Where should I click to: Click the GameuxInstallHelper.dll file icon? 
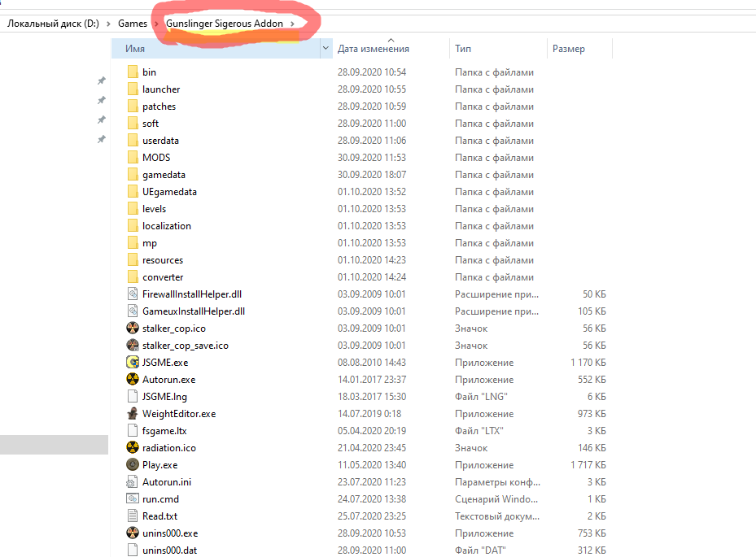pyautogui.click(x=133, y=311)
